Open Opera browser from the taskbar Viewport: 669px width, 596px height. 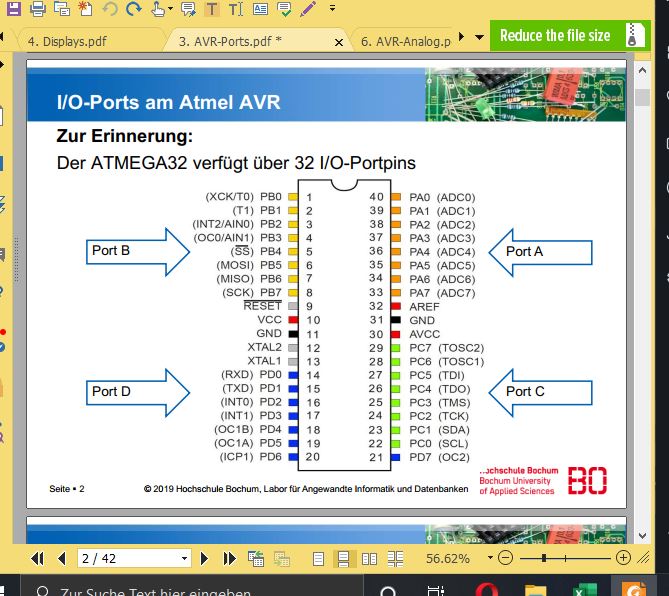coord(486,590)
